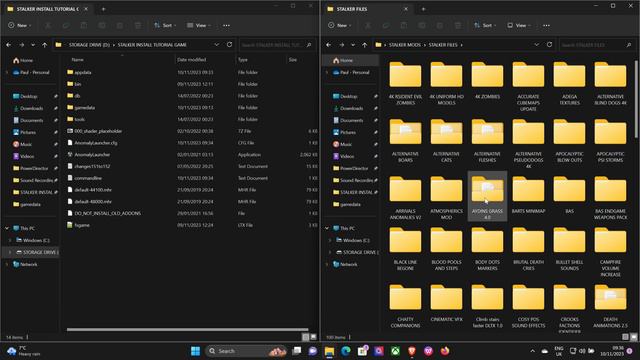The height and width of the screenshot is (360, 640).
Task: Click horizontal scrollbar in left window
Action: pos(187,329)
